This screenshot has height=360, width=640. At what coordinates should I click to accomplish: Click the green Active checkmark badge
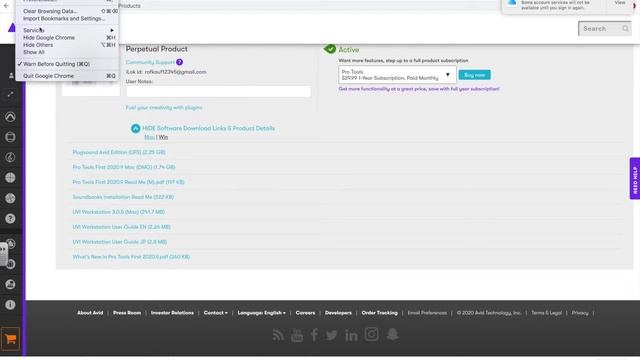coord(330,49)
